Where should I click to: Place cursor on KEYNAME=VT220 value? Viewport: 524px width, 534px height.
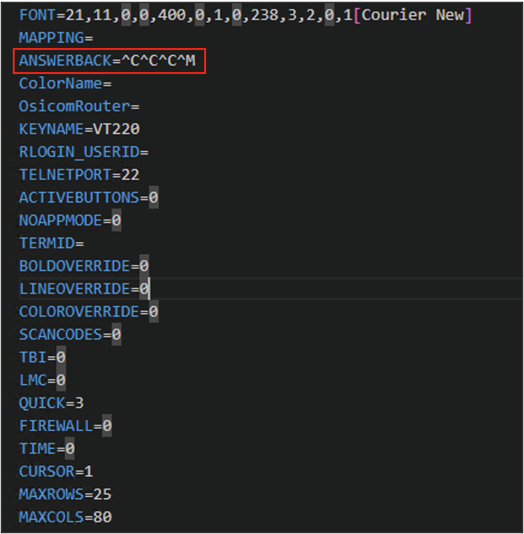(x=116, y=129)
